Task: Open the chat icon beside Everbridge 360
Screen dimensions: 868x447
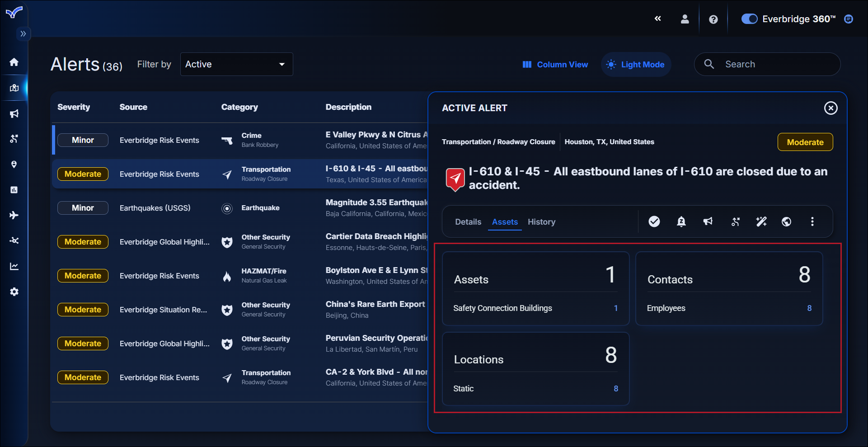Action: coord(849,19)
